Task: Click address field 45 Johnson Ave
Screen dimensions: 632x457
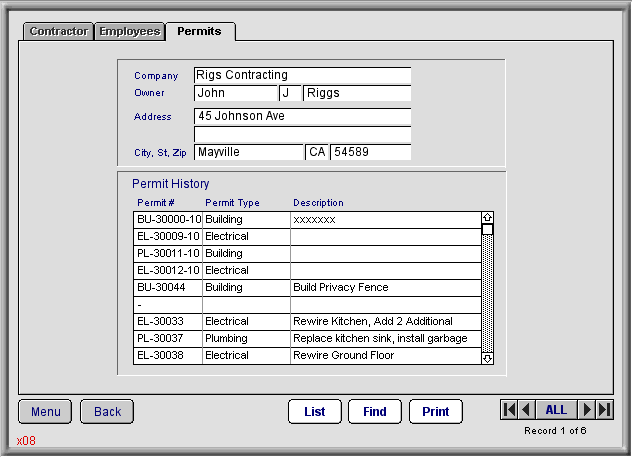Action: tap(302, 116)
